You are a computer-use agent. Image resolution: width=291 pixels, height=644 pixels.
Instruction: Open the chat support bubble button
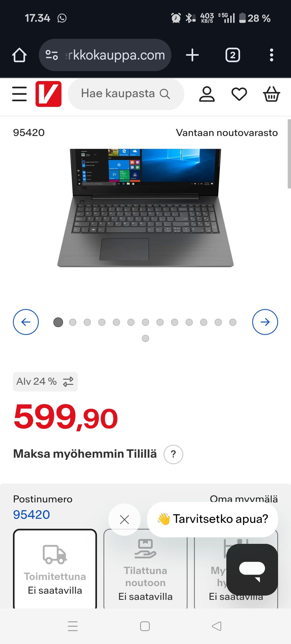click(x=252, y=569)
